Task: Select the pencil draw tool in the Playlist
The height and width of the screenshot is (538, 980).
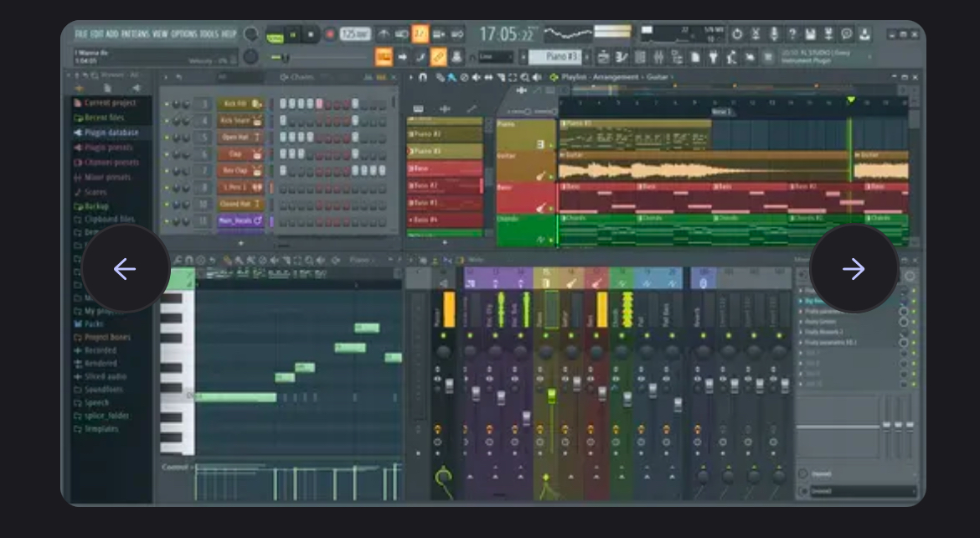Action: click(x=440, y=77)
